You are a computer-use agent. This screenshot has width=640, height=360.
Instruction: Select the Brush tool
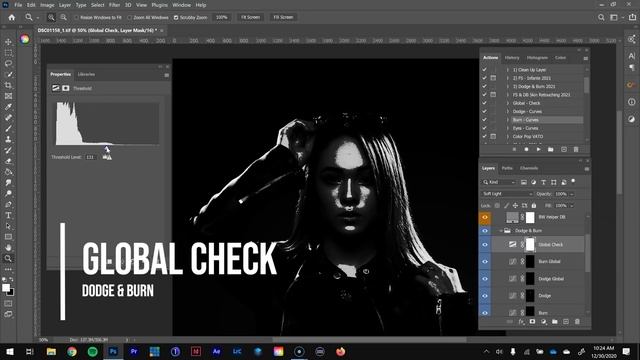coord(8,129)
